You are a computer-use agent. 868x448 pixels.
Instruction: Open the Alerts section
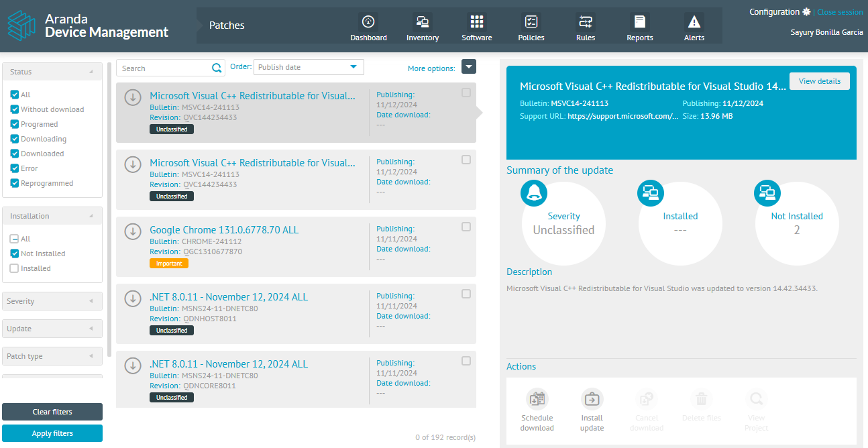[694, 27]
